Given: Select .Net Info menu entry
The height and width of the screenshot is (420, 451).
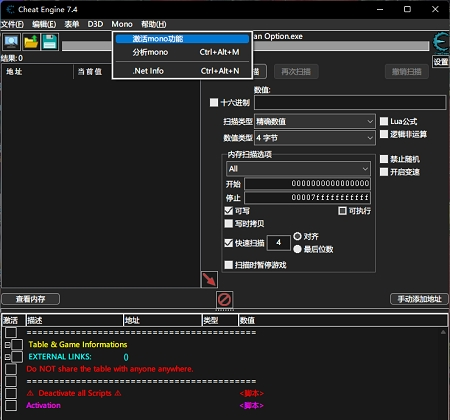Looking at the screenshot, I should 182,71.
